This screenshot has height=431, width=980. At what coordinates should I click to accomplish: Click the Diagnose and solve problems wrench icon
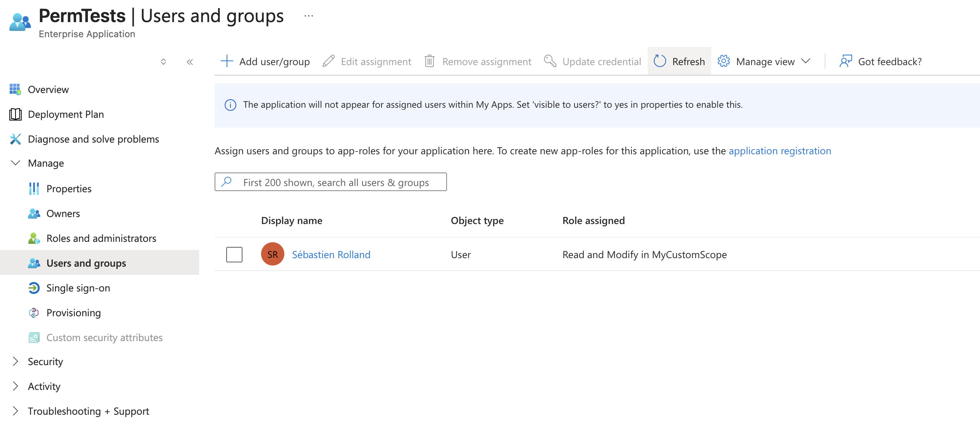15,139
